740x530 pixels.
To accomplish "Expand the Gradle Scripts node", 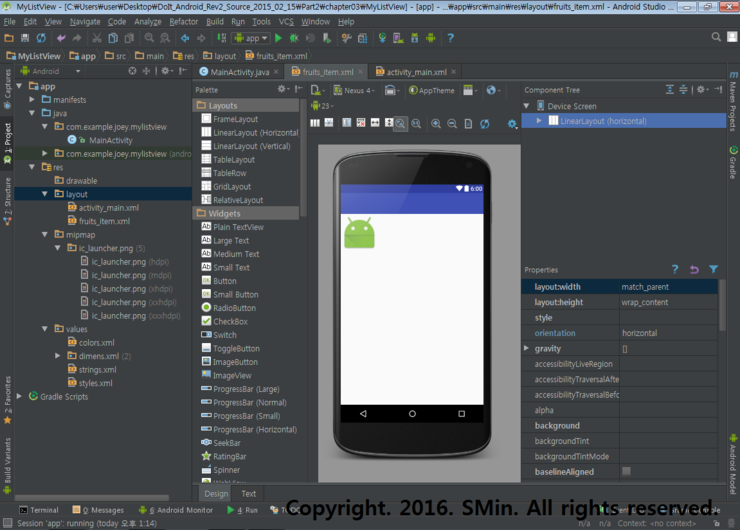I will [x=19, y=396].
